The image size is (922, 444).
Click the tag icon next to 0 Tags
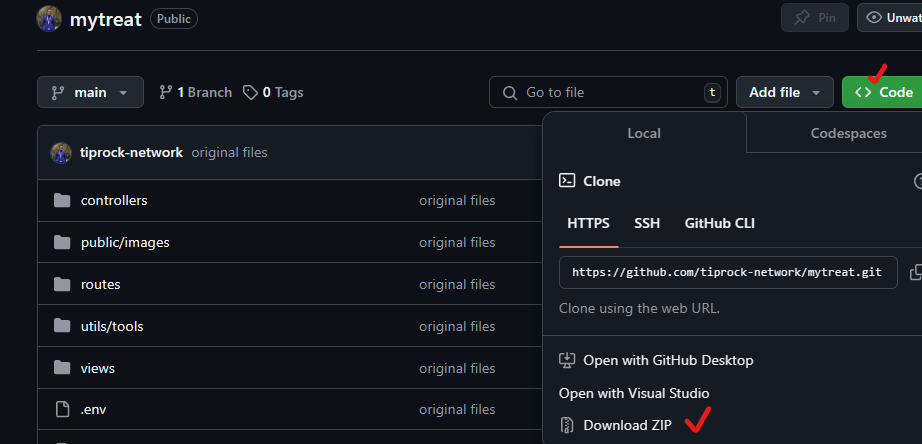[250, 92]
